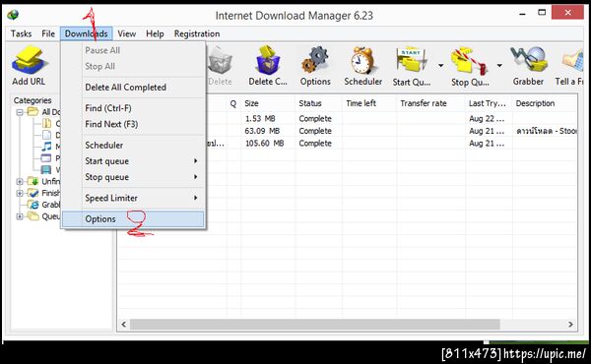Open the File menu
Screen dimensions: 591x364
[48, 33]
